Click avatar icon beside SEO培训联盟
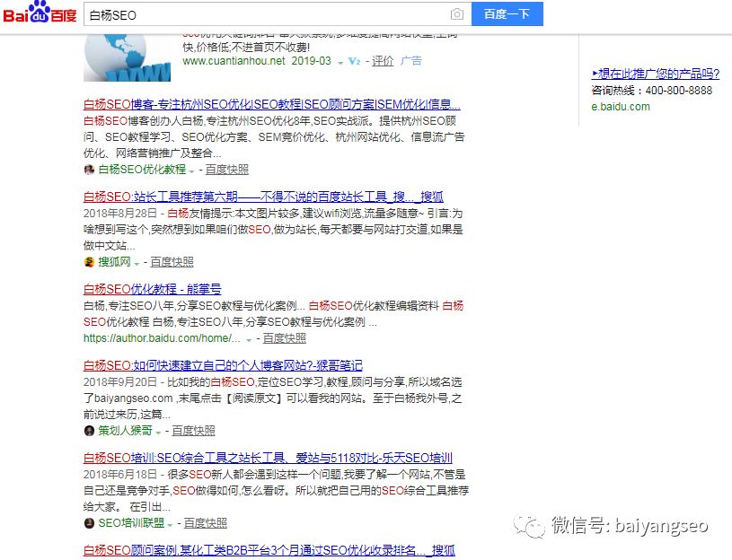The height and width of the screenshot is (560, 732). click(x=89, y=523)
